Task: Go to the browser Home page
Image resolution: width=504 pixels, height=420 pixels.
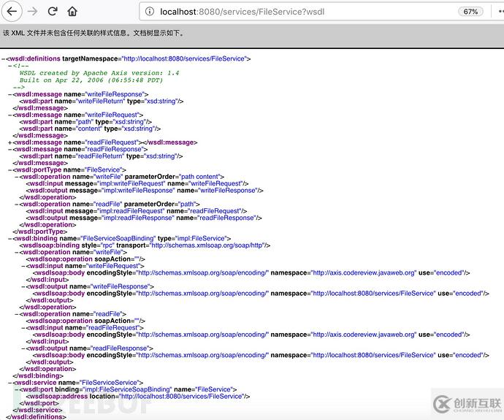Action: pos(72,12)
